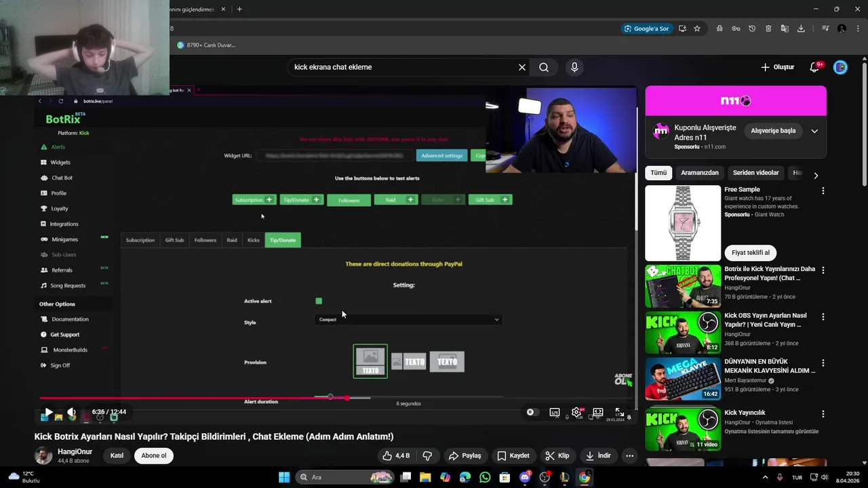Select the Aramanızdan filter chip

coord(700,173)
